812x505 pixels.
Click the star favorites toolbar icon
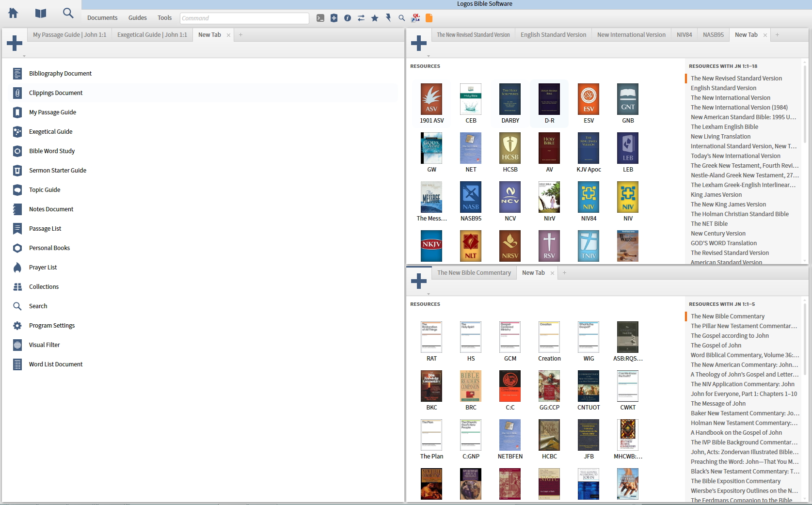tap(375, 18)
